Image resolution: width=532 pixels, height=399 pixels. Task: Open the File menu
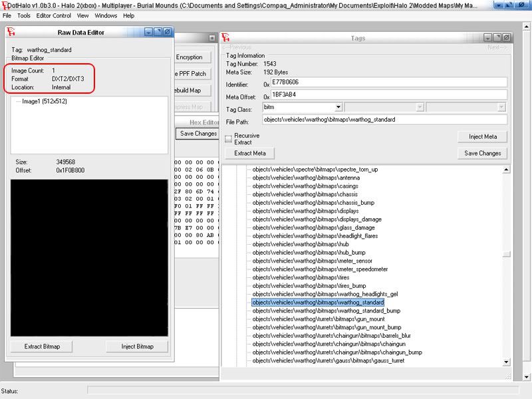click(7, 15)
